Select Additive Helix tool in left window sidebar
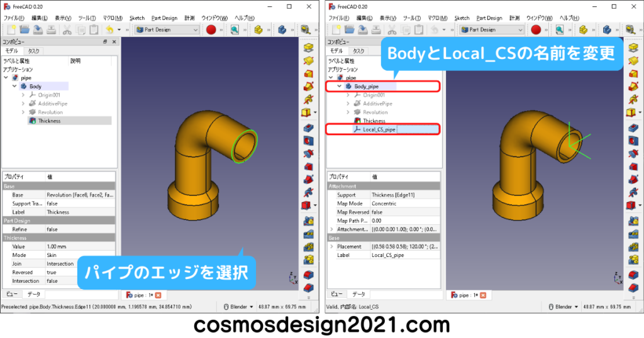Viewport: 644px width, 338px height. tap(308, 99)
